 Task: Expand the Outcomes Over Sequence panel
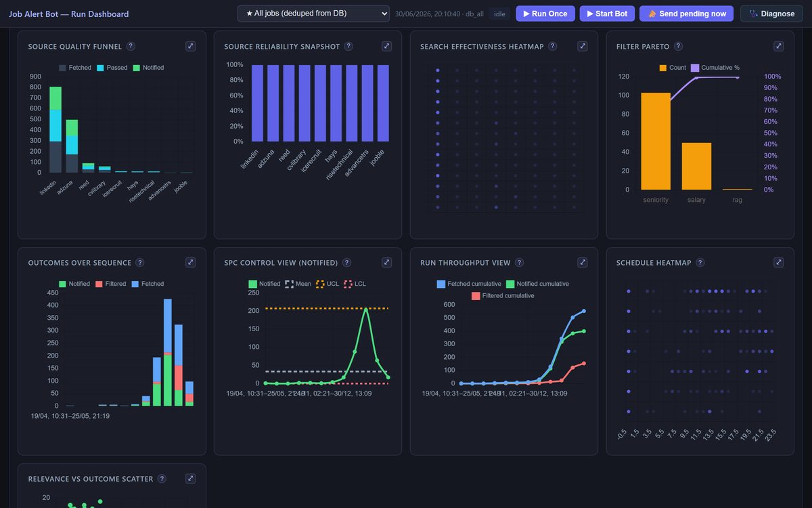click(x=191, y=263)
